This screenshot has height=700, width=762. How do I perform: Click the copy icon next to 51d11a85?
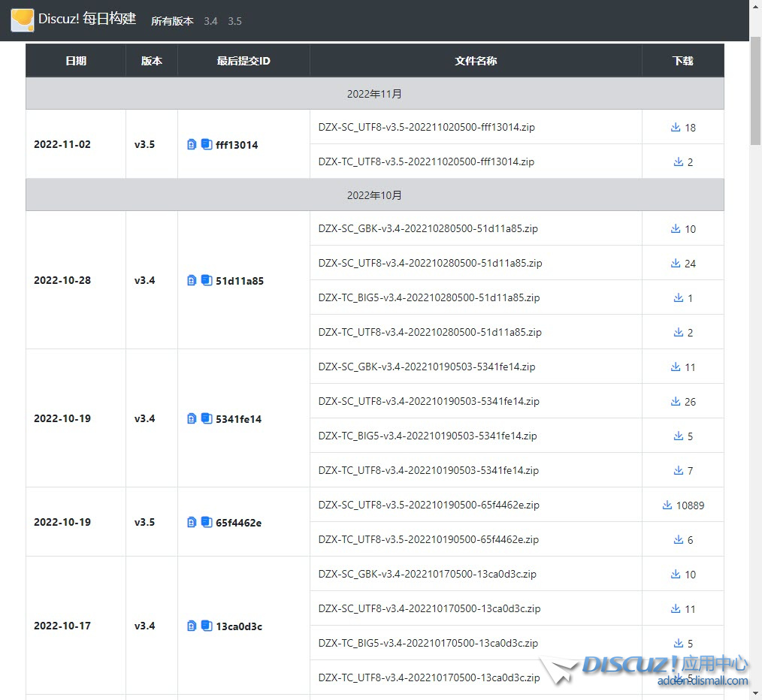(x=207, y=280)
